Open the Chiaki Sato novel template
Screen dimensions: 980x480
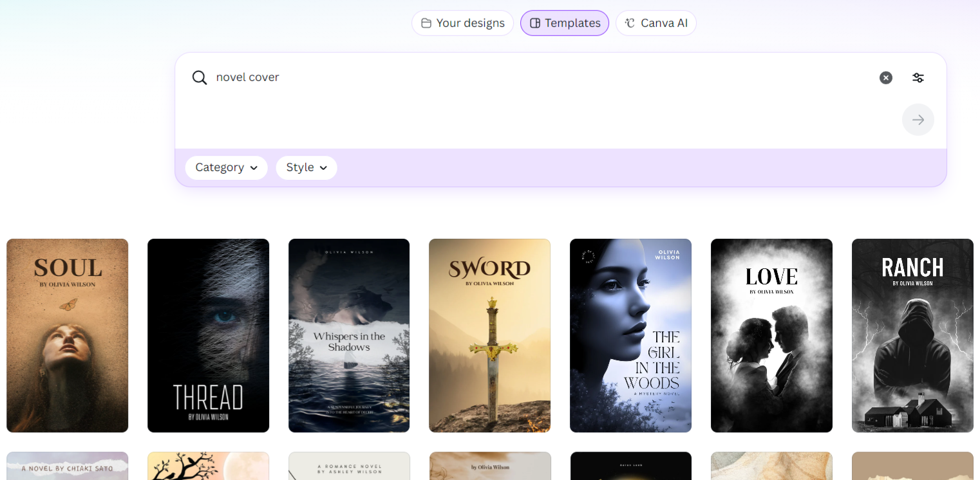tap(68, 466)
